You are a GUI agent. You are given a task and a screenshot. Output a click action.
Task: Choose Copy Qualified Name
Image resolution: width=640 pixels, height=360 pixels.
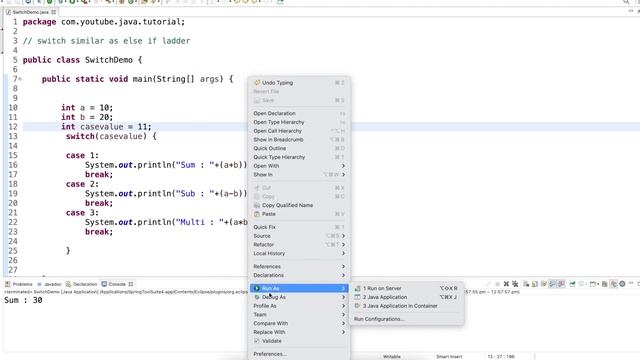299,205
